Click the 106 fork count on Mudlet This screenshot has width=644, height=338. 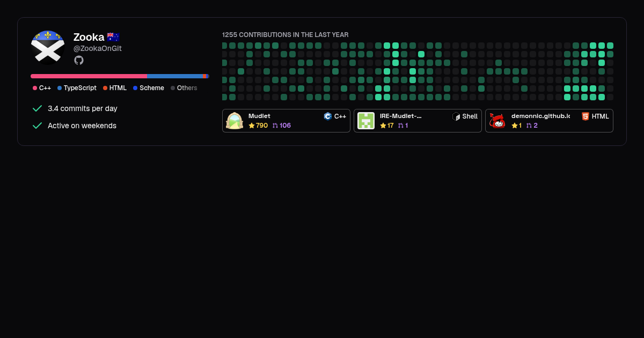pos(285,126)
